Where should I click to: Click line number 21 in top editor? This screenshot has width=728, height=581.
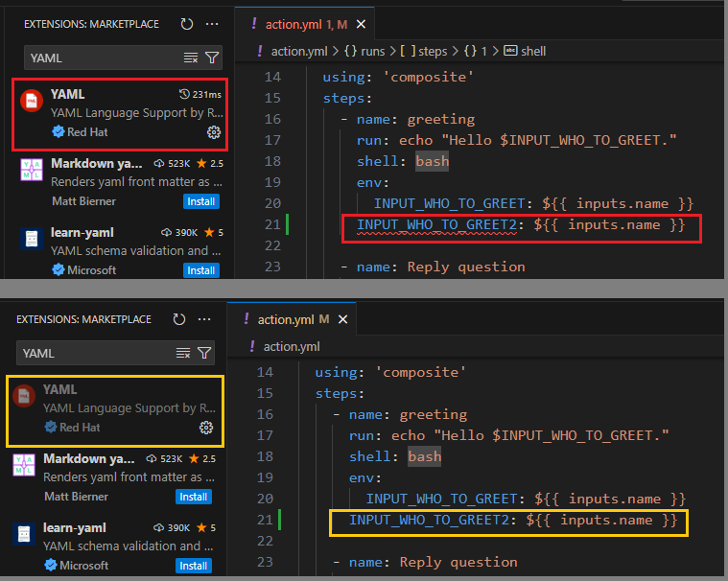[x=272, y=224]
